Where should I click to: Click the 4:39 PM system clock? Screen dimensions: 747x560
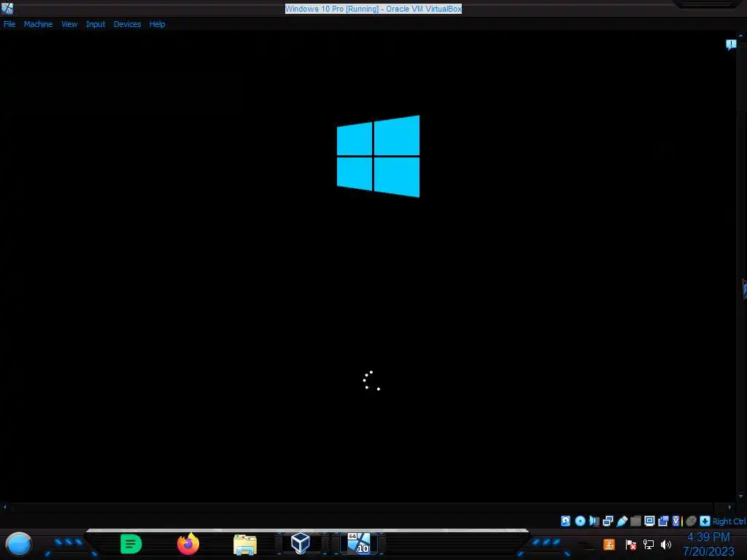708,537
